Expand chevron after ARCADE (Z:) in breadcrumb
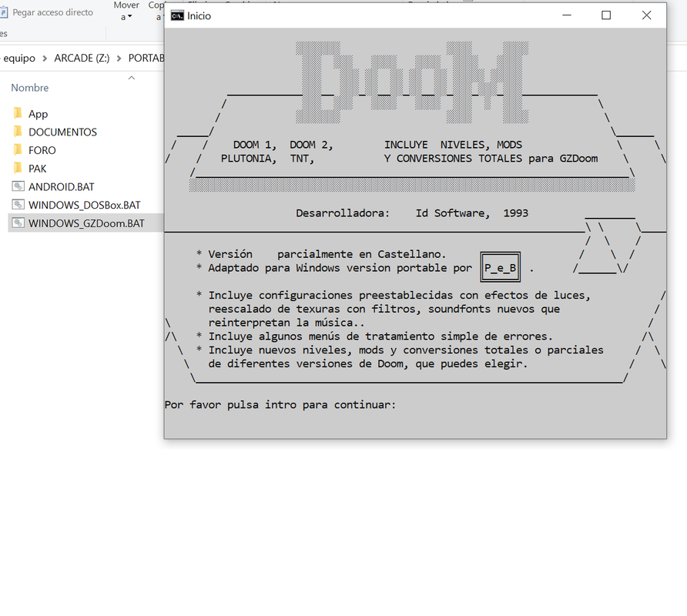The width and height of the screenshot is (687, 616). [x=119, y=59]
